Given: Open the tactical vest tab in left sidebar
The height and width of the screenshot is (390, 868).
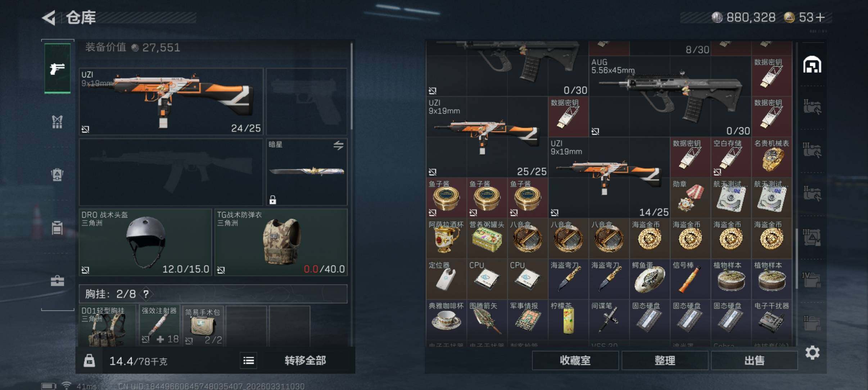Looking at the screenshot, I should [57, 122].
